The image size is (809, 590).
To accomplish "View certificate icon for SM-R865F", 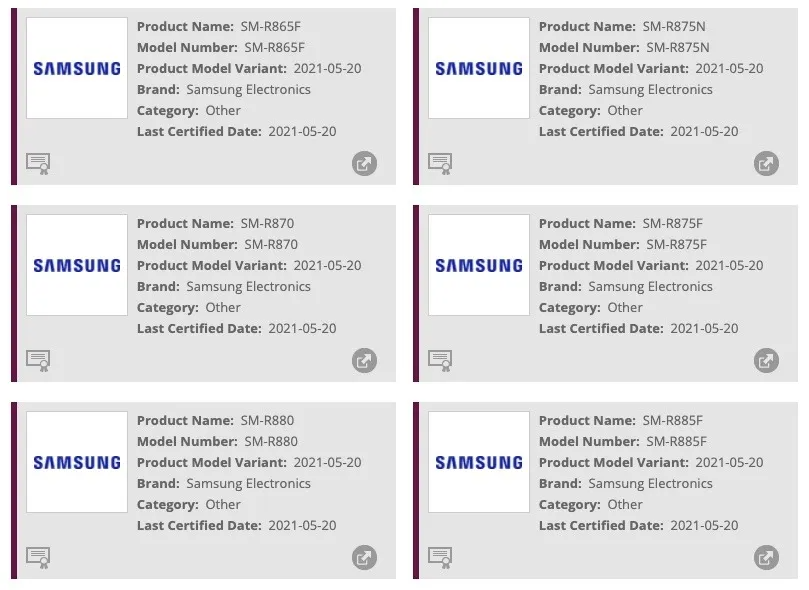I will [x=38, y=164].
